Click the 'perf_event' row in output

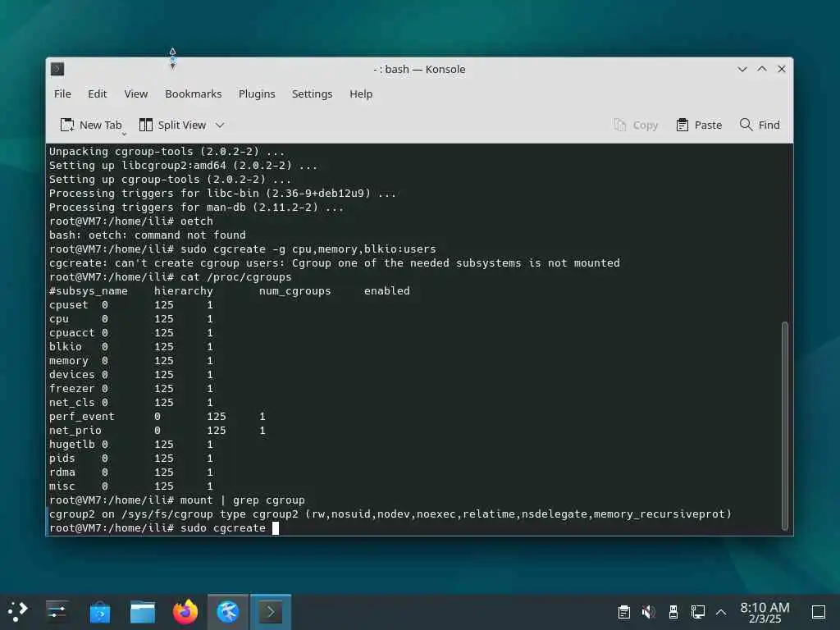(157, 416)
